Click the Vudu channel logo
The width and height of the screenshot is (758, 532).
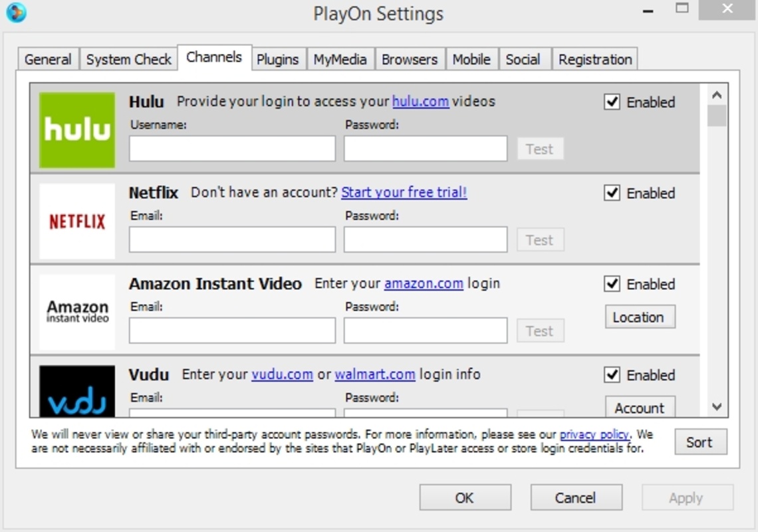(77, 392)
